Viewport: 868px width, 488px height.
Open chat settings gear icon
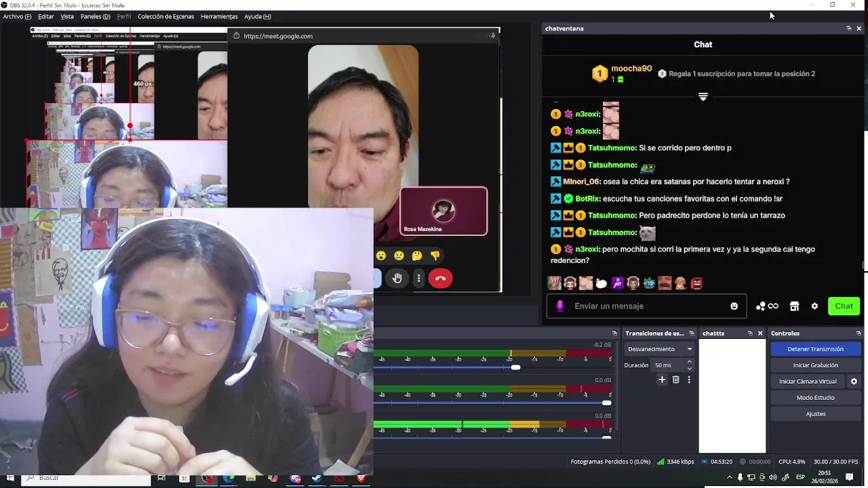pos(814,306)
